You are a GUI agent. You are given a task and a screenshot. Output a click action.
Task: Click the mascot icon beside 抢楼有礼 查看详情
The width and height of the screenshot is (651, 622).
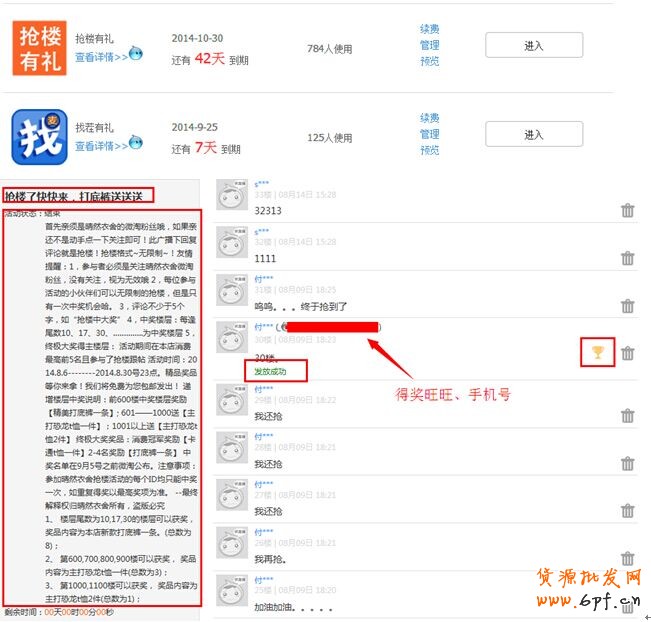pos(136,55)
